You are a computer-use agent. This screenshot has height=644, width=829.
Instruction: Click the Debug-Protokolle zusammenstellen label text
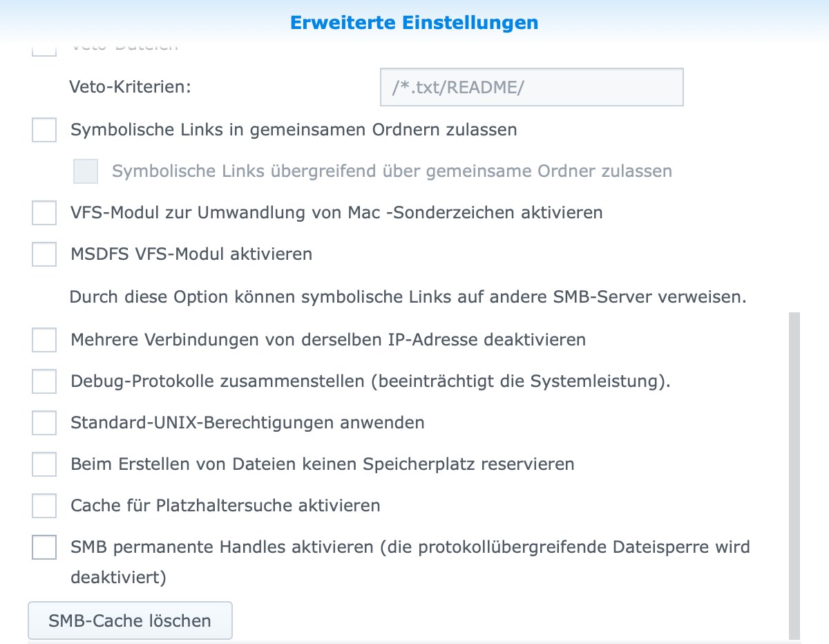click(370, 381)
